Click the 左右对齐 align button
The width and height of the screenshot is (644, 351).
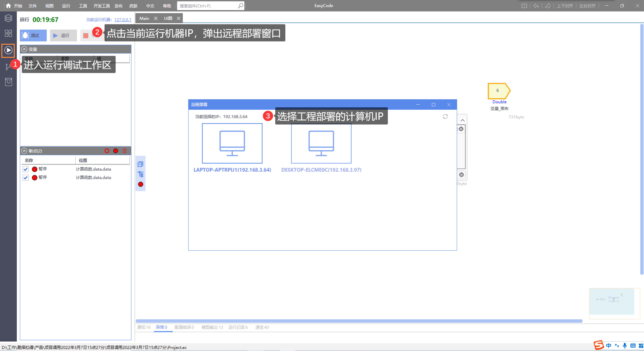[588, 6]
